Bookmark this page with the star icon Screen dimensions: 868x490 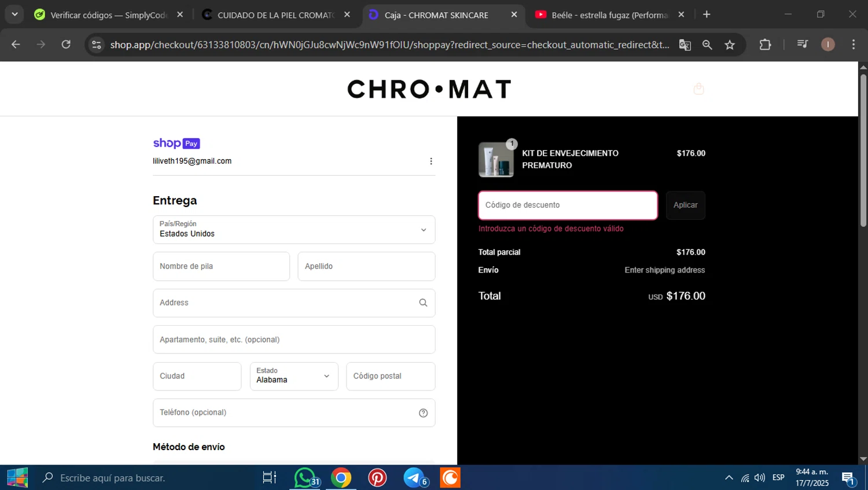(x=730, y=45)
